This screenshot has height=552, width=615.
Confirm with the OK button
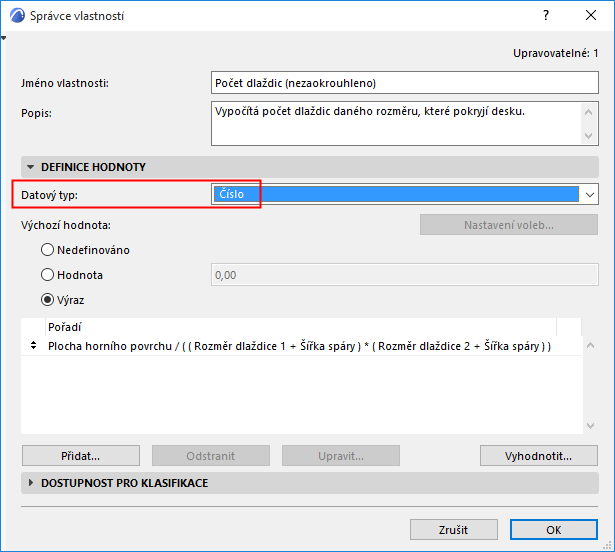click(554, 530)
